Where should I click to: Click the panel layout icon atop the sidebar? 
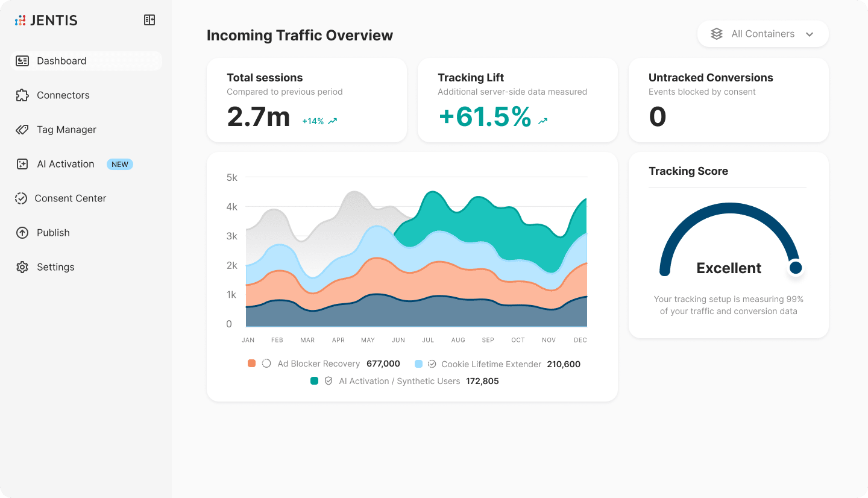149,19
